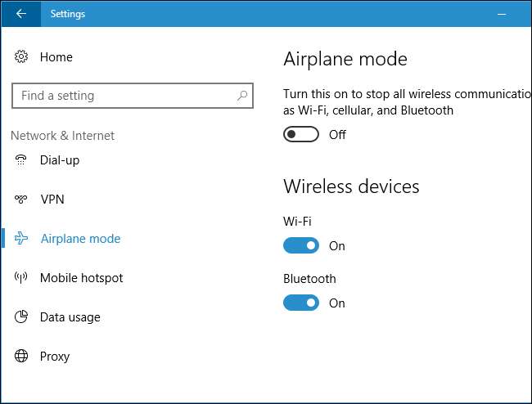532x404 pixels.
Task: Disable the Wi-Fi toggle
Action: (x=300, y=246)
